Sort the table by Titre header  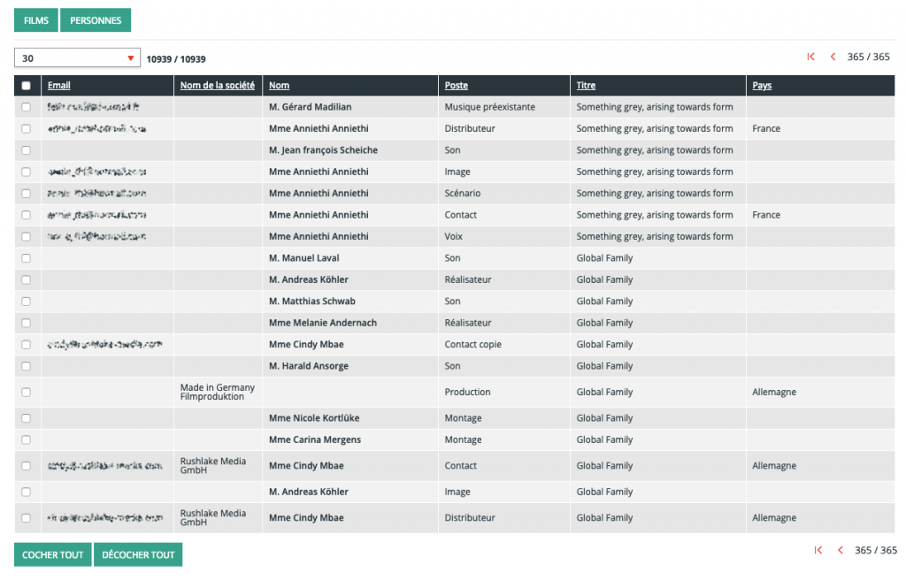[586, 86]
